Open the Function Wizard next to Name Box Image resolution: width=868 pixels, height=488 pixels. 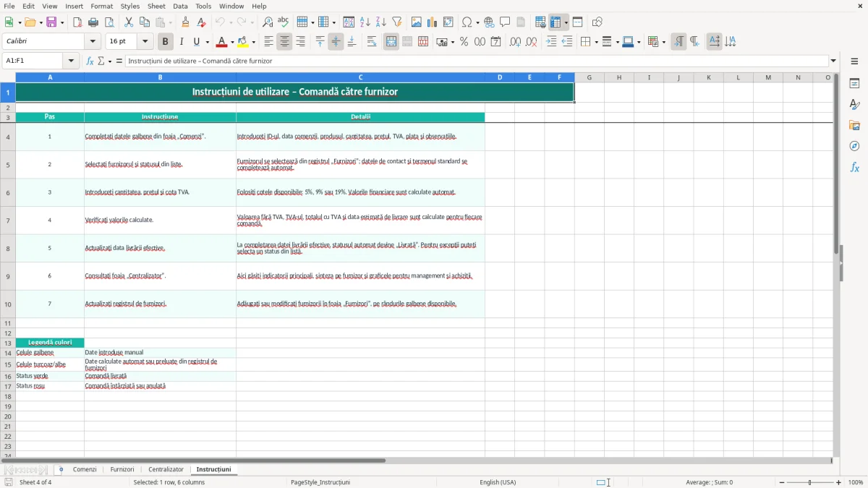coord(90,61)
